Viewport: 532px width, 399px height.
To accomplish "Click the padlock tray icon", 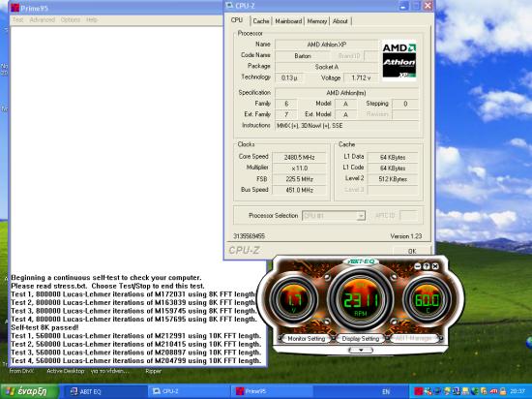I will [503, 391].
